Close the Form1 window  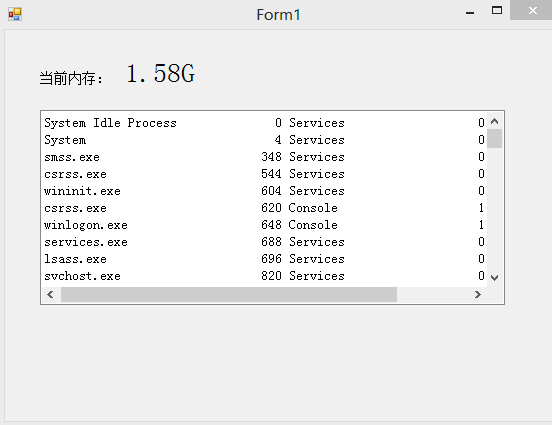(x=532, y=10)
